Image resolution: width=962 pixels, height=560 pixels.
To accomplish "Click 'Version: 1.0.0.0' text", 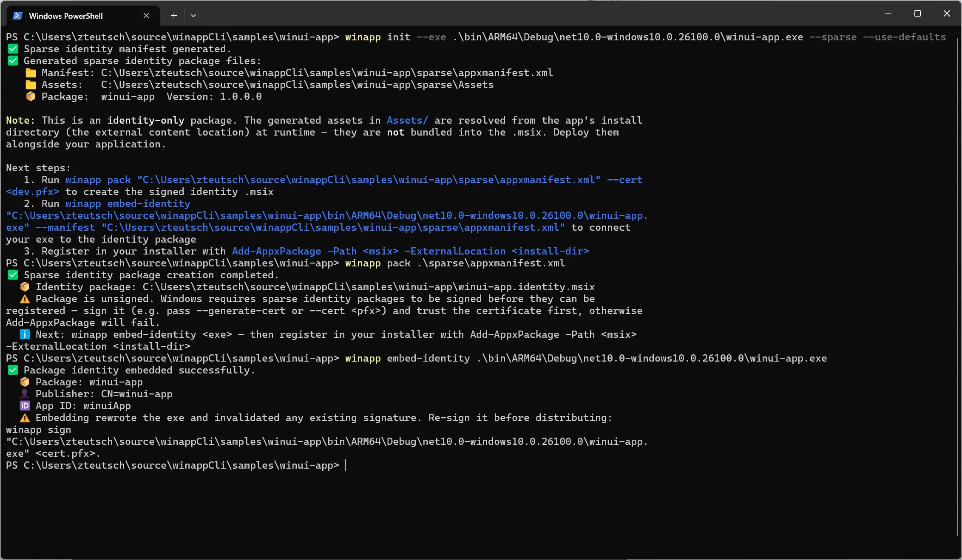I will coord(214,96).
